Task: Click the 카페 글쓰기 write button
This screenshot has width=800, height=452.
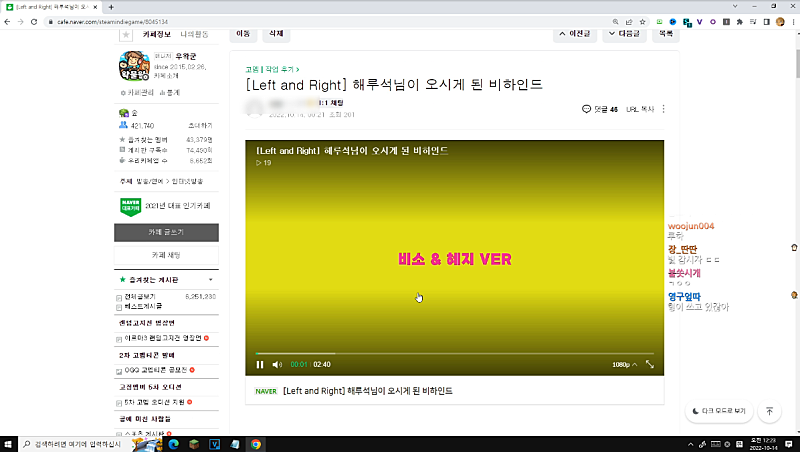Action: [x=166, y=232]
